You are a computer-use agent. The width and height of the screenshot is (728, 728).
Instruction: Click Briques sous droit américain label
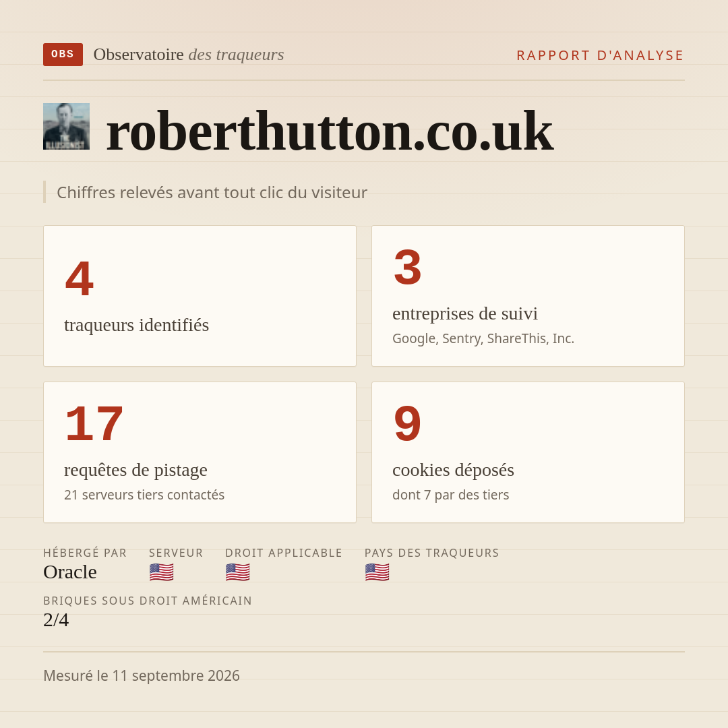point(148,601)
